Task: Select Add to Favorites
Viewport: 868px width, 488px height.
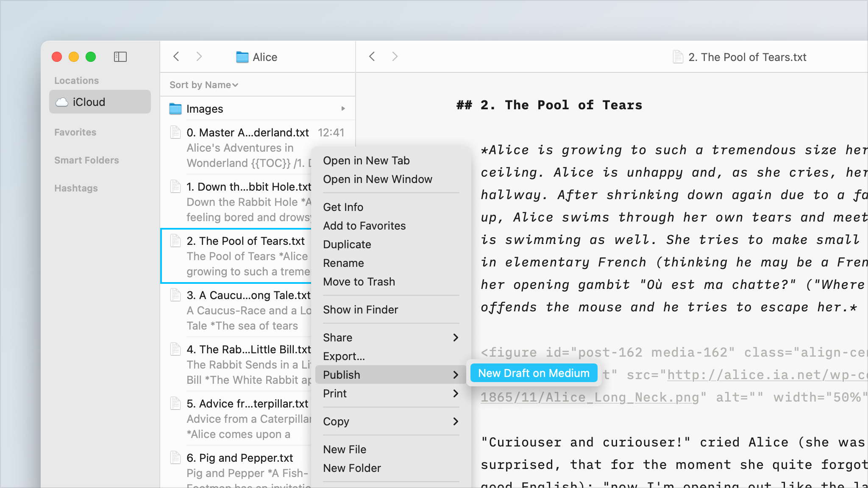Action: tap(390, 226)
